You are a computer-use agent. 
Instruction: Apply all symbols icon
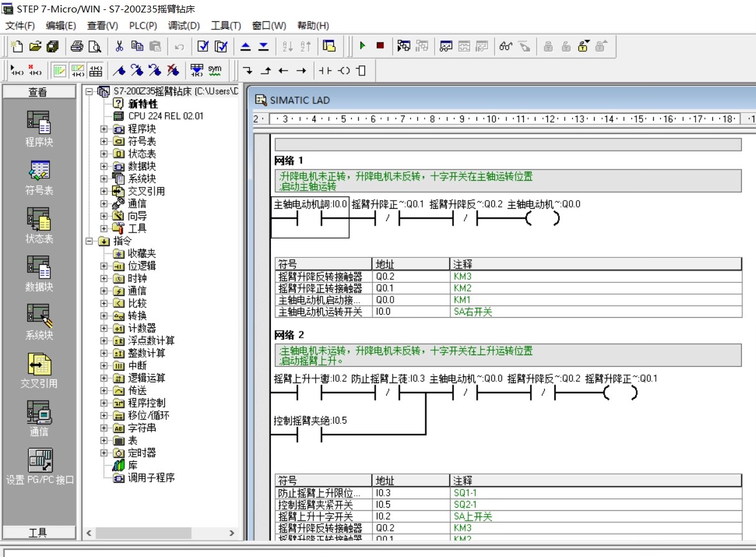(197, 70)
